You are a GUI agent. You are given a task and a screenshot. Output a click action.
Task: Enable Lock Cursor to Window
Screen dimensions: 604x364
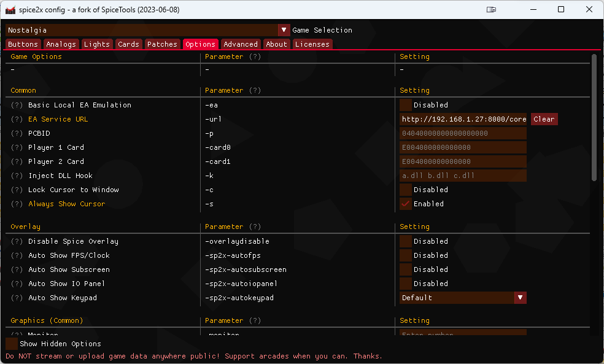point(405,189)
